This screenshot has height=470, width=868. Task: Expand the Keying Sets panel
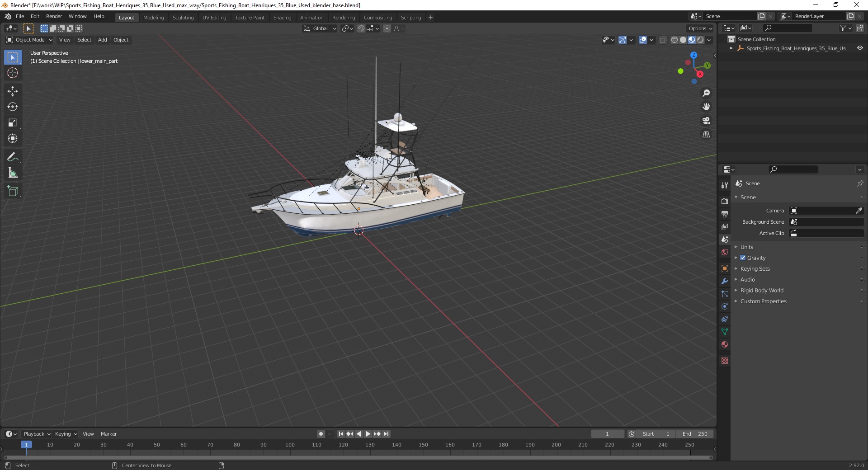click(755, 268)
